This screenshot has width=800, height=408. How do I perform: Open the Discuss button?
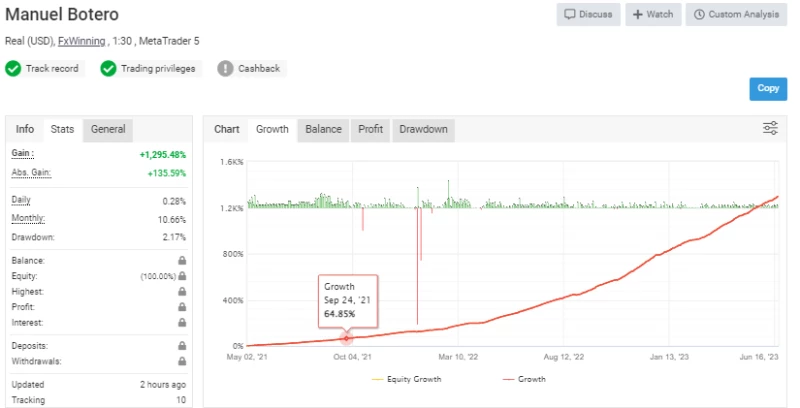coord(588,15)
